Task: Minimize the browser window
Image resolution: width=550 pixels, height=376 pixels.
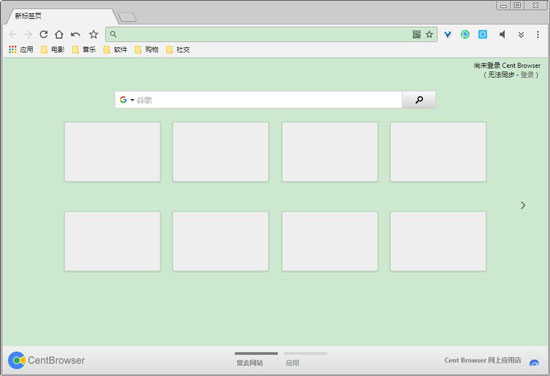Action: pos(503,5)
